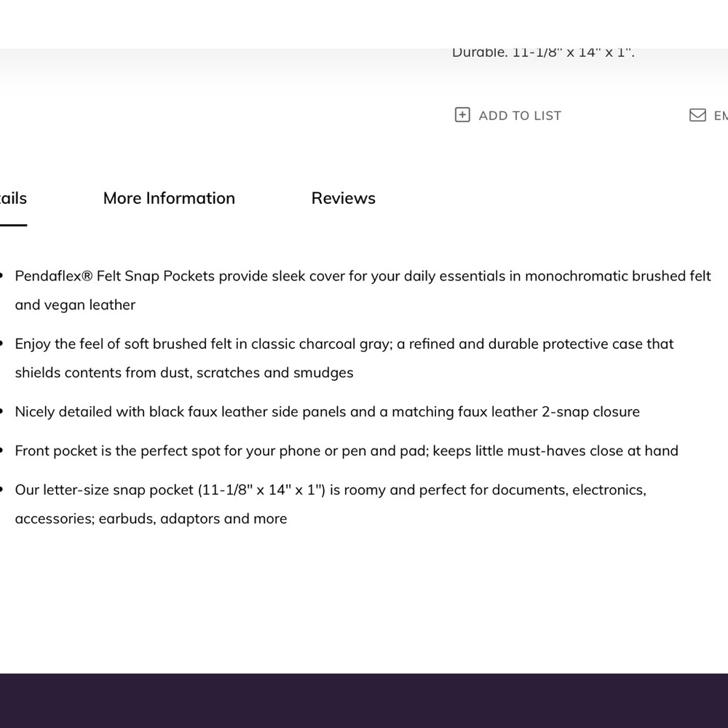The width and height of the screenshot is (728, 728).
Task: Click 'shields contents from dust' text line
Action: point(183,373)
